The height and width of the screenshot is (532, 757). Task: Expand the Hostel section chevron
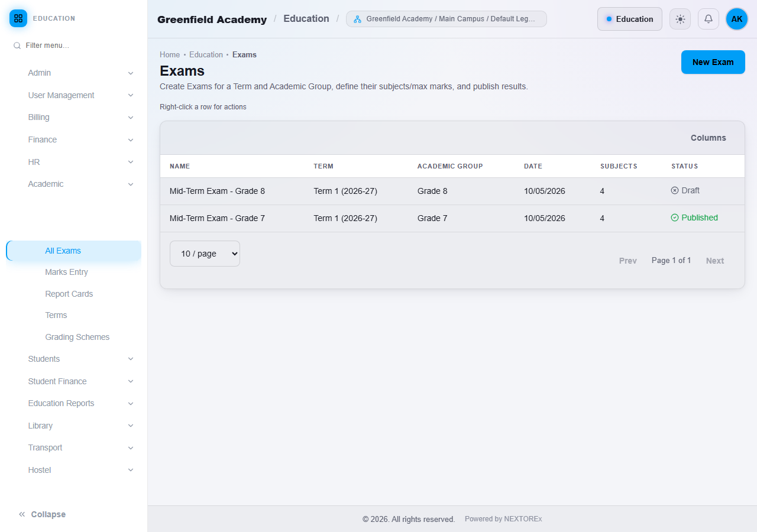click(x=131, y=470)
